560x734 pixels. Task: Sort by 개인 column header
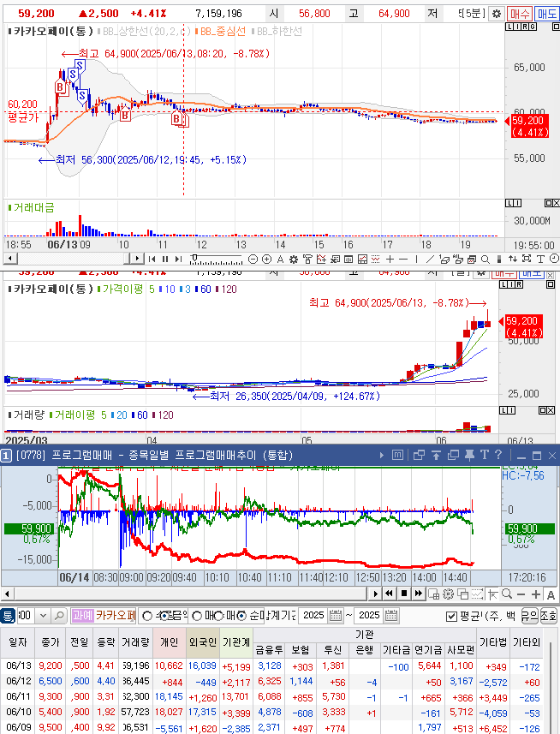coord(169,642)
